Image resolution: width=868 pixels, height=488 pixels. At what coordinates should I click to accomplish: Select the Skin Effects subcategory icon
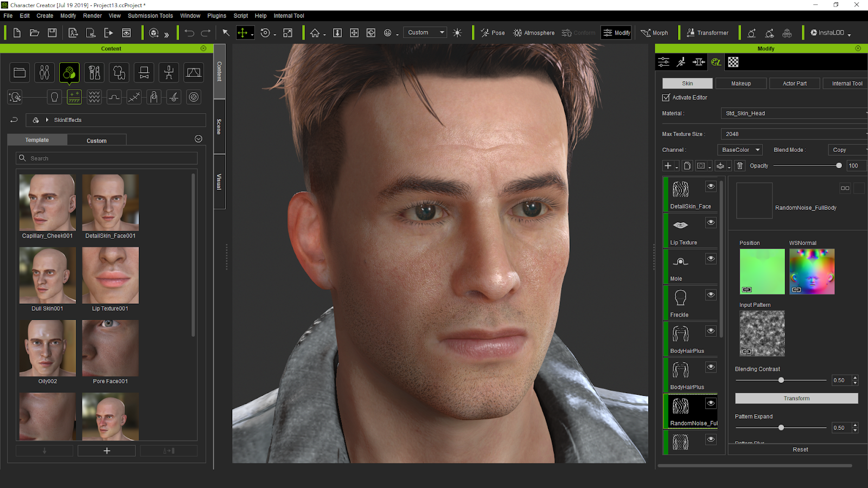coord(74,97)
